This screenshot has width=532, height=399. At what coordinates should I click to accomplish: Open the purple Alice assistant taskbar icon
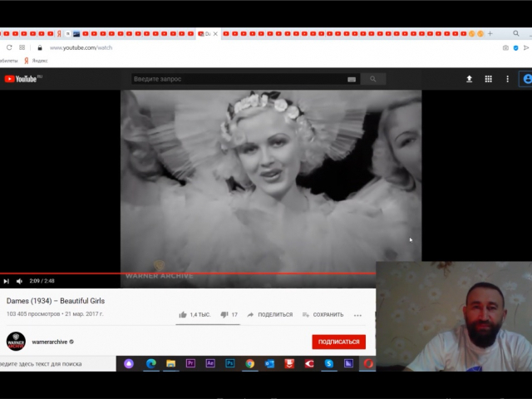click(129, 364)
